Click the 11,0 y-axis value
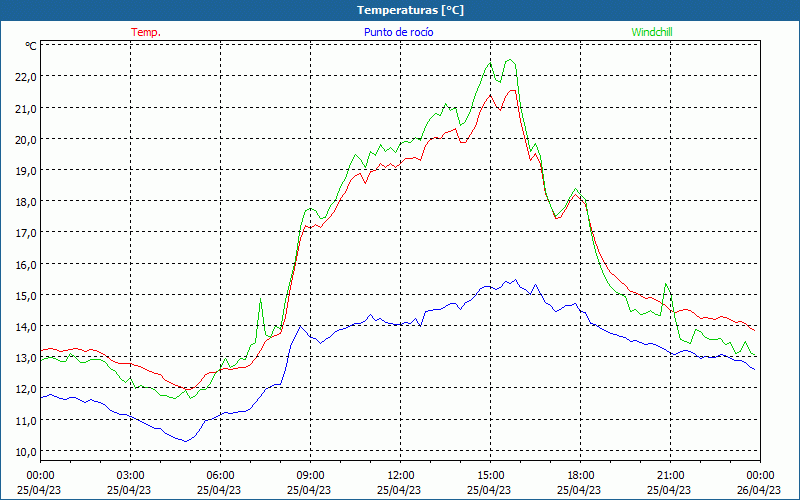The height and width of the screenshot is (500, 800). [27, 420]
